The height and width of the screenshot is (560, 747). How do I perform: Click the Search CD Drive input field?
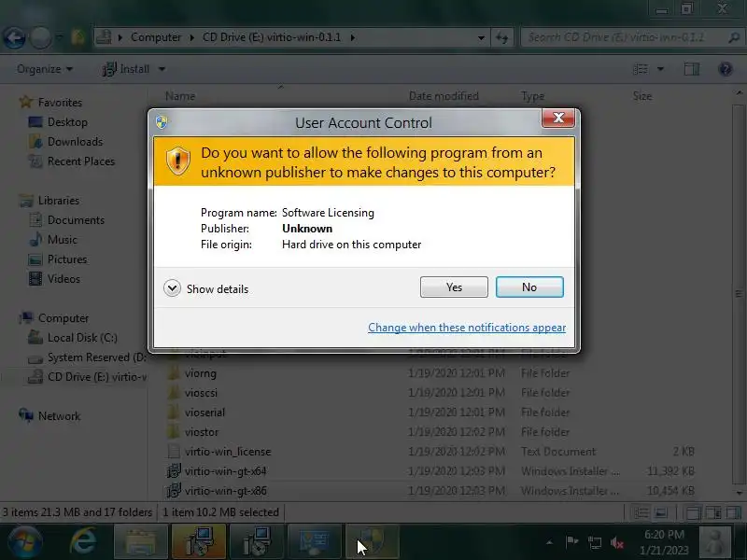tap(623, 37)
